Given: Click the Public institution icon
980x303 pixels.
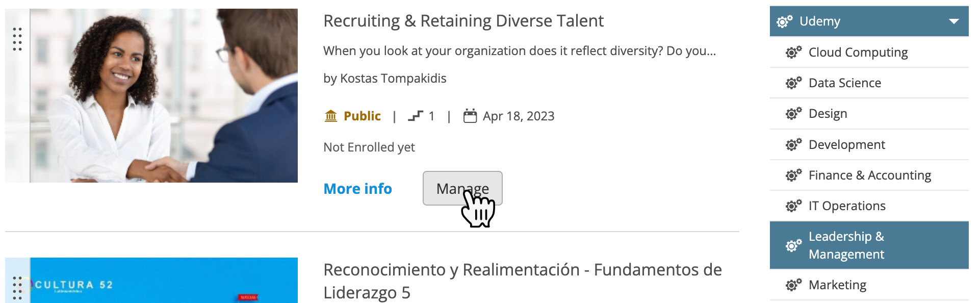Looking at the screenshot, I should (x=331, y=116).
